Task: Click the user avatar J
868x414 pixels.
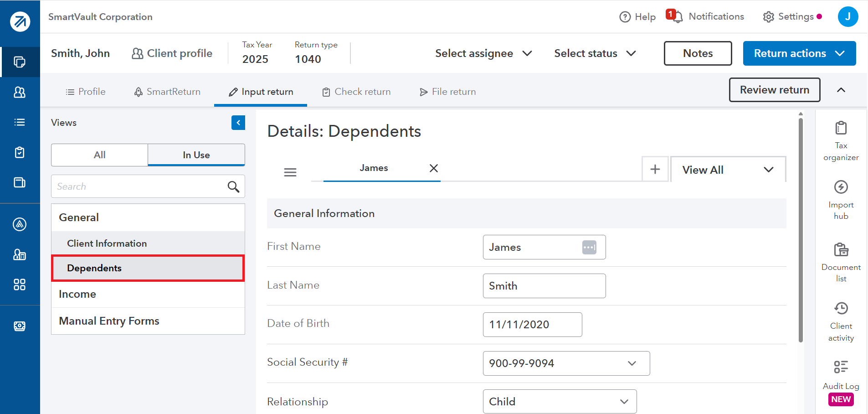Action: [848, 16]
